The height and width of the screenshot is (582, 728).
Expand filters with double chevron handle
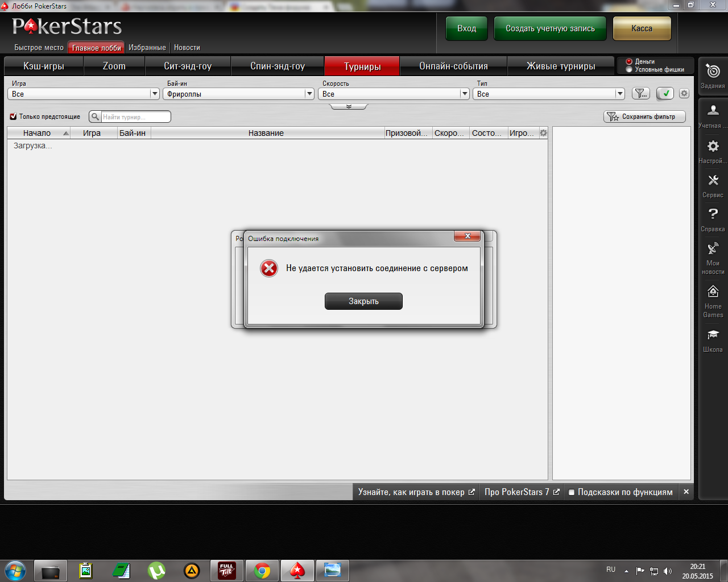click(x=349, y=106)
